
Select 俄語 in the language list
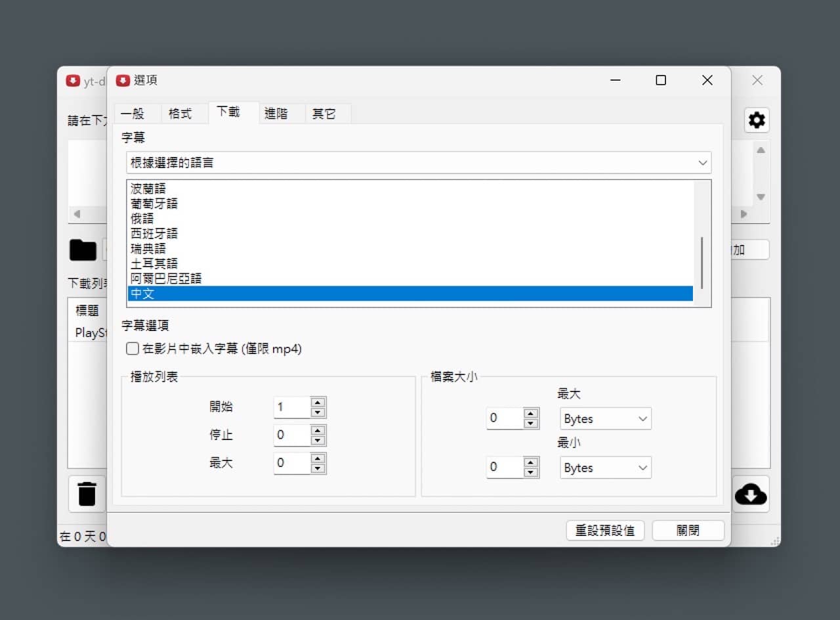410,219
